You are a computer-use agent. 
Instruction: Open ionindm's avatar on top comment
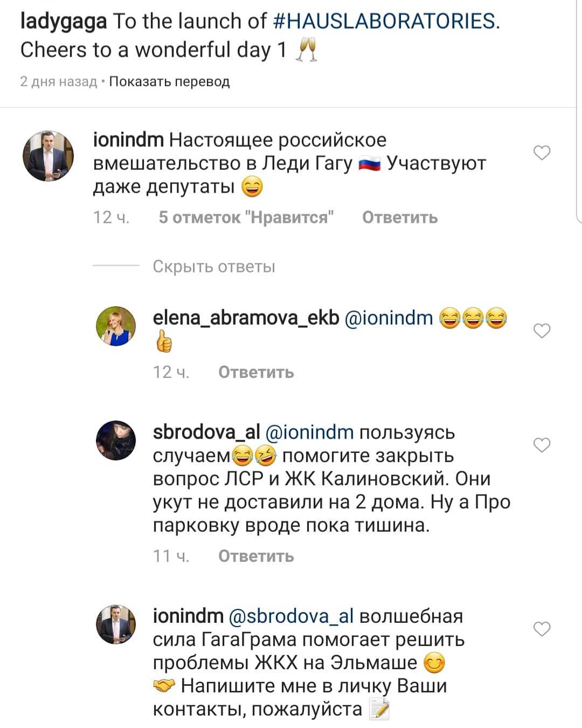[x=48, y=156]
